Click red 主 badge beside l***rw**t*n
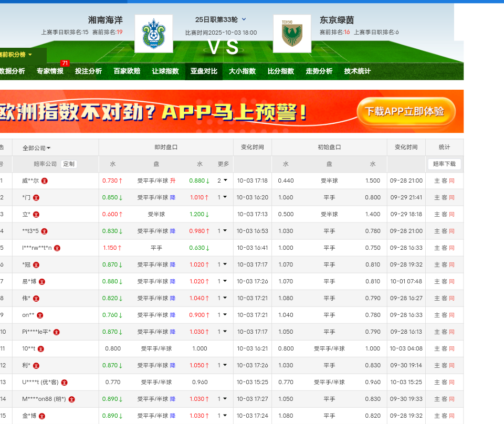The image size is (504, 424). point(57,248)
